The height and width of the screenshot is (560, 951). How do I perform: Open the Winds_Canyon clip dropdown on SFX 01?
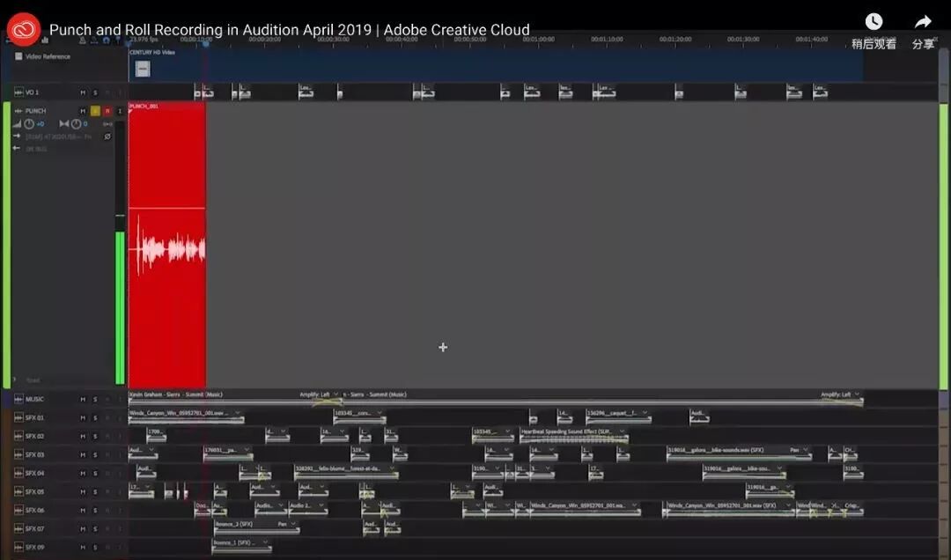pyautogui.click(x=237, y=413)
